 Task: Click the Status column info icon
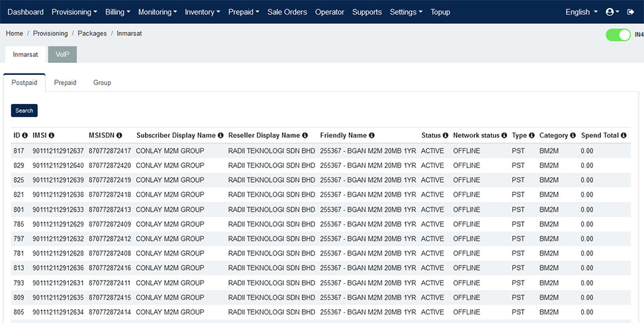click(445, 136)
